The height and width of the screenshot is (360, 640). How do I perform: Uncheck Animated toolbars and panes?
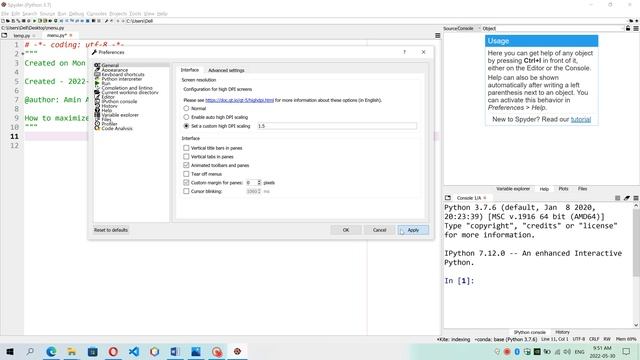(x=186, y=165)
